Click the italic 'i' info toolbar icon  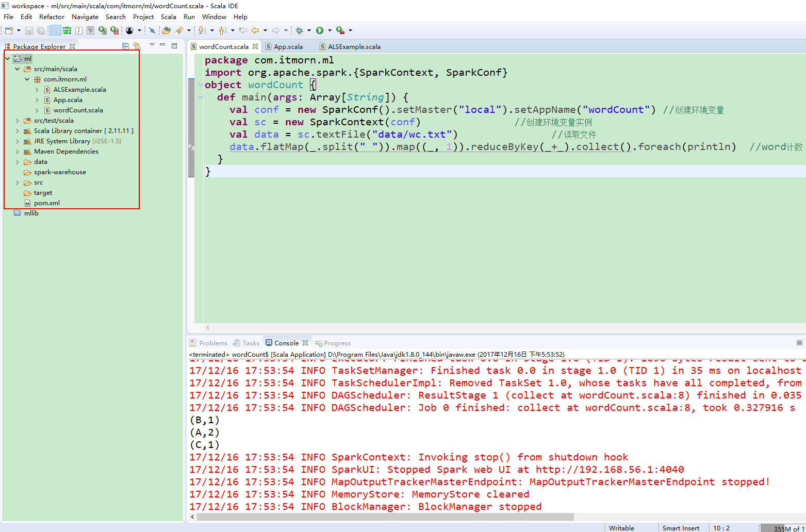(x=79, y=30)
